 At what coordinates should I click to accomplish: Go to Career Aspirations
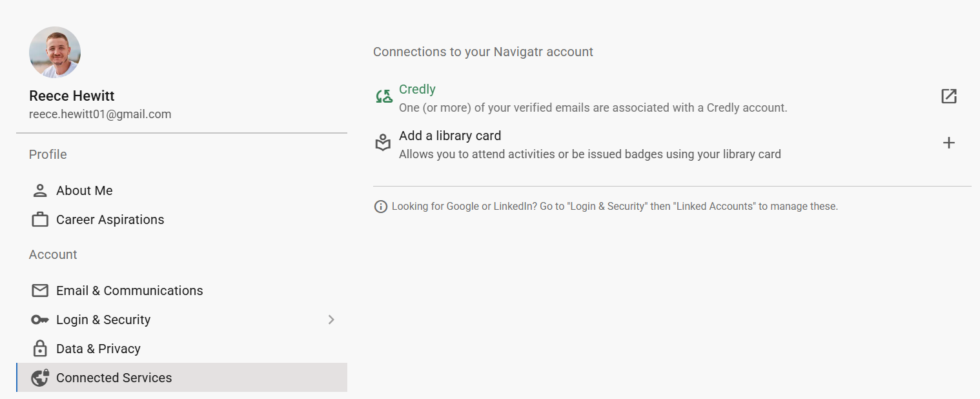click(110, 220)
